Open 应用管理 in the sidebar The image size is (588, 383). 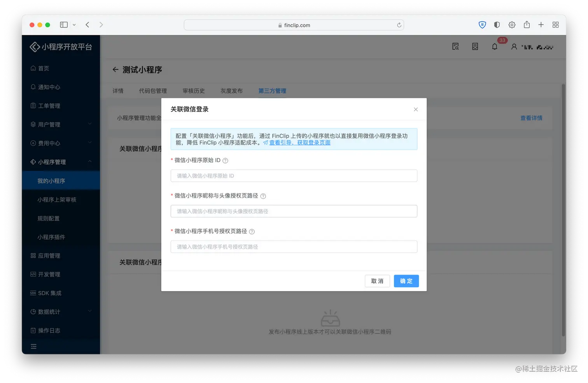[61, 256]
